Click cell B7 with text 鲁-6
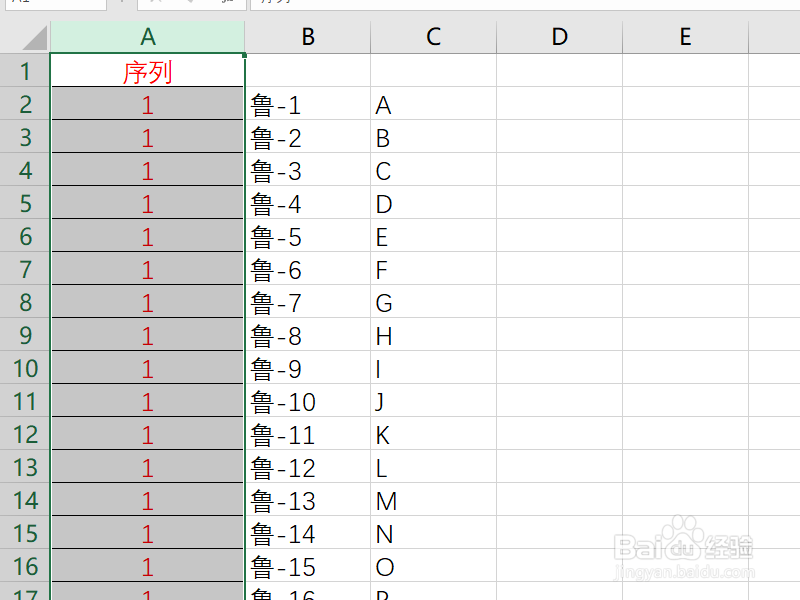 click(x=308, y=268)
